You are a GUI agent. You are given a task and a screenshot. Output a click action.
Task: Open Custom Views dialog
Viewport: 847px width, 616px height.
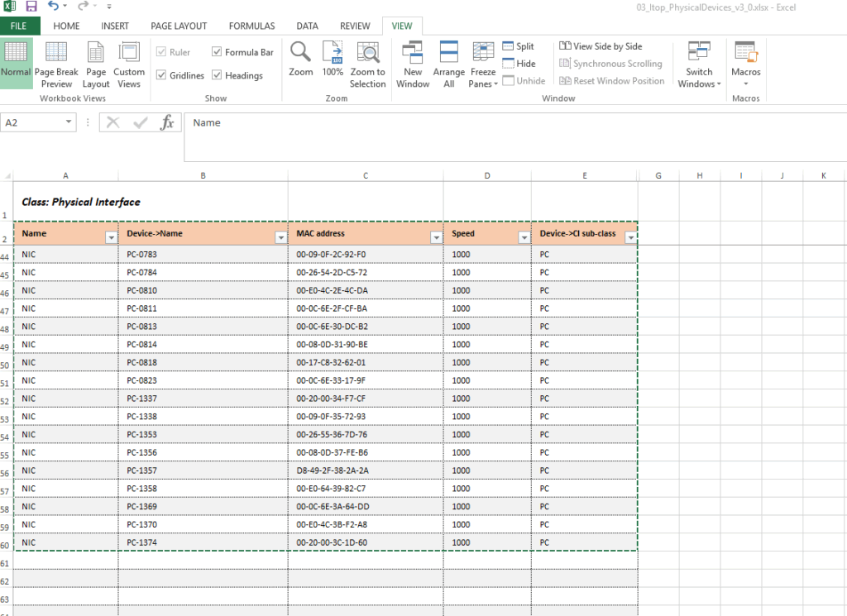coord(129,64)
